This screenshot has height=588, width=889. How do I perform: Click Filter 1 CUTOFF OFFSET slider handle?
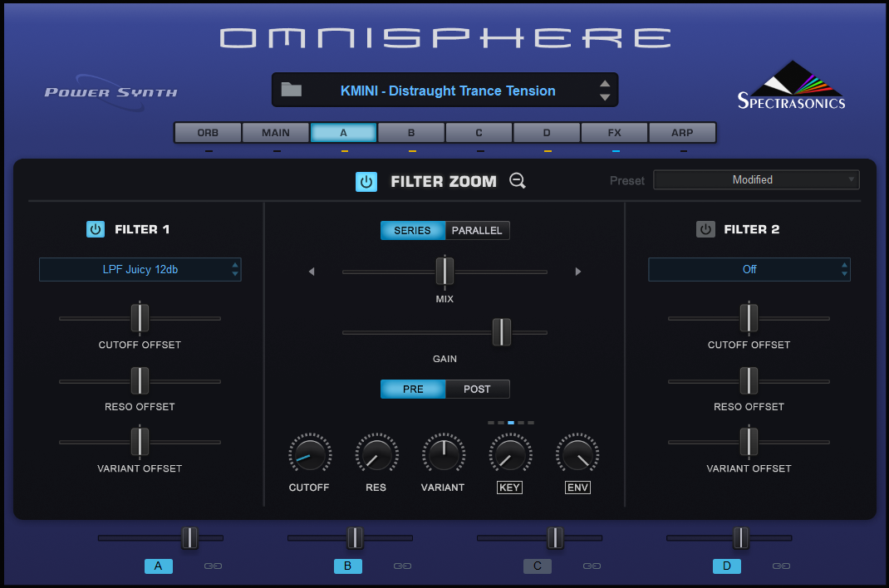click(x=140, y=318)
